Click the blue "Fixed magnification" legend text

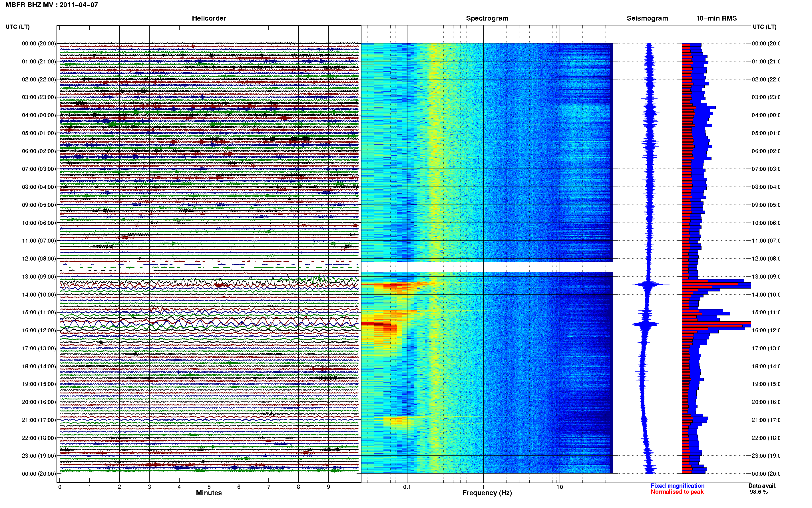(x=678, y=486)
